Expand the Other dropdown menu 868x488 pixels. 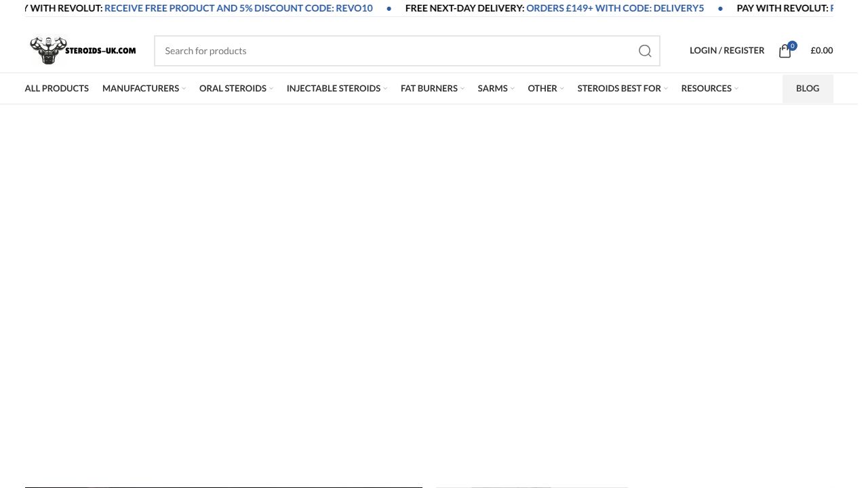(x=546, y=88)
